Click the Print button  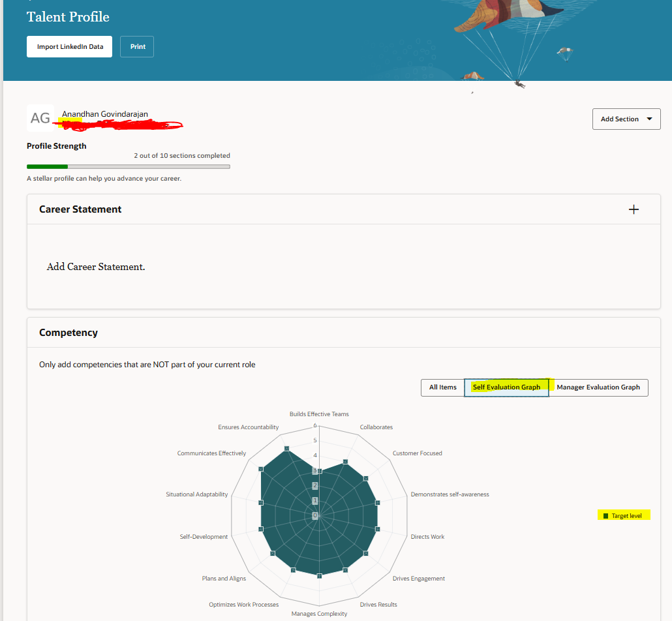tap(136, 46)
